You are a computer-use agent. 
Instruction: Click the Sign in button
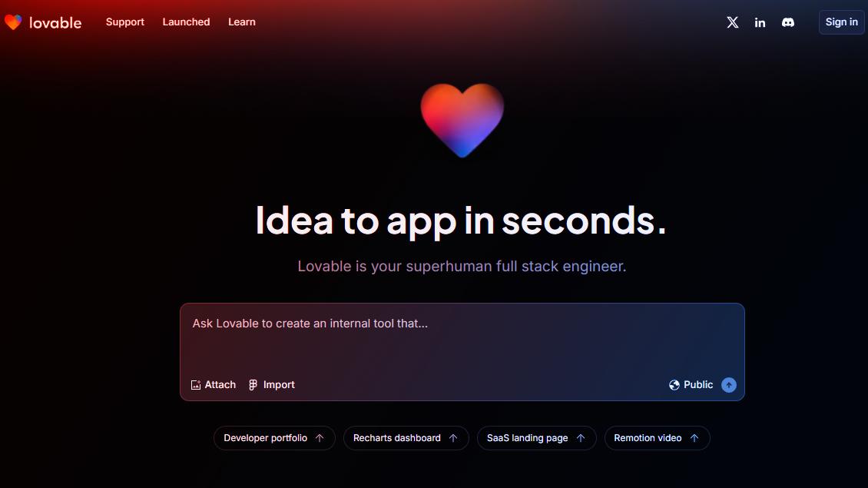[x=841, y=22]
